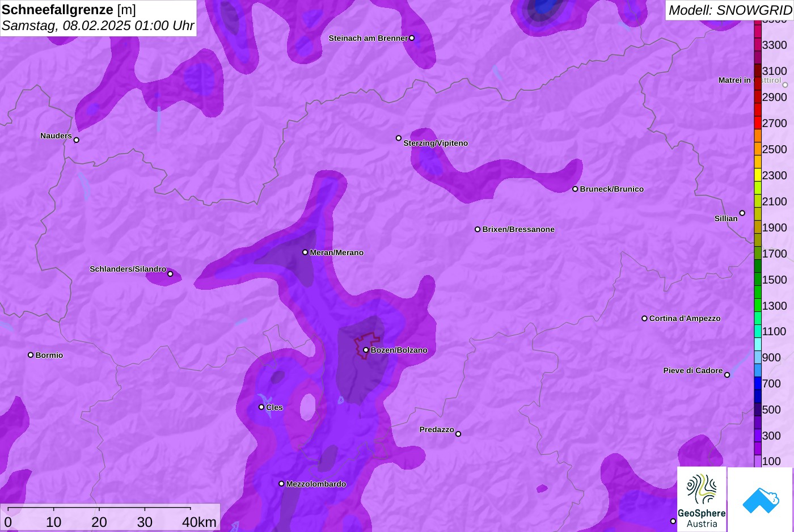
Task: Click the Brixen/Bressanone label text
Action: pos(518,229)
